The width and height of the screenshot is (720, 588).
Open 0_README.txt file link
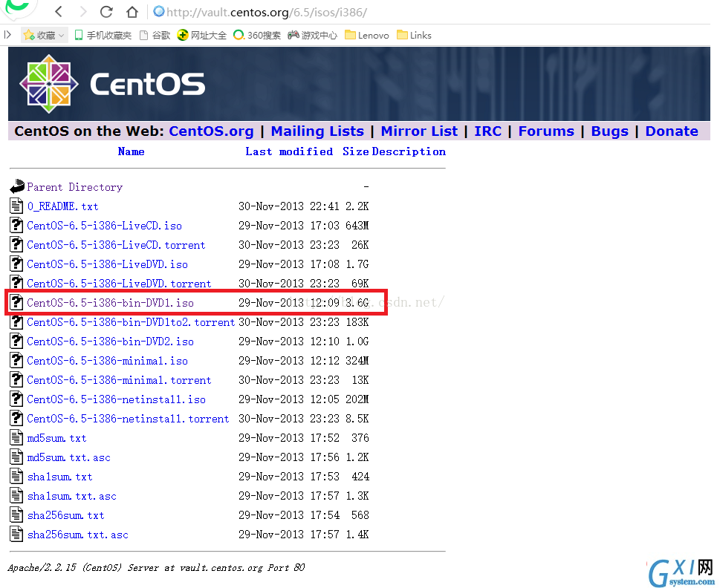click(x=62, y=206)
